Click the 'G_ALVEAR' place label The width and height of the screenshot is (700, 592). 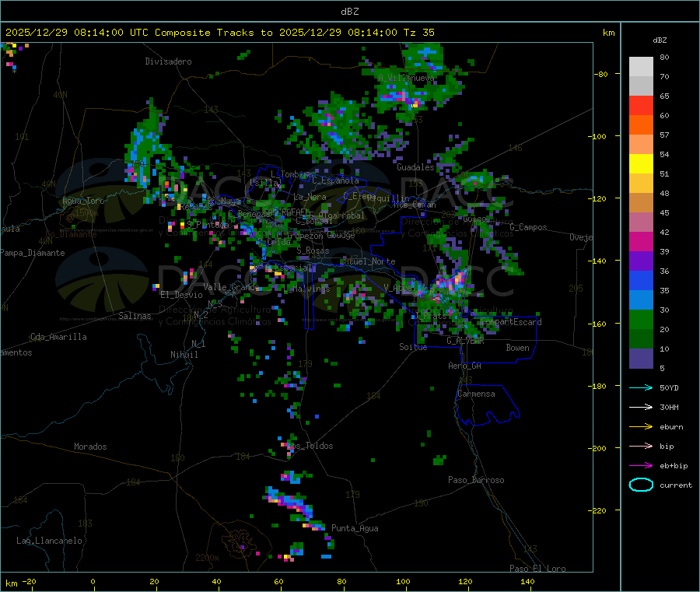pyautogui.click(x=465, y=341)
